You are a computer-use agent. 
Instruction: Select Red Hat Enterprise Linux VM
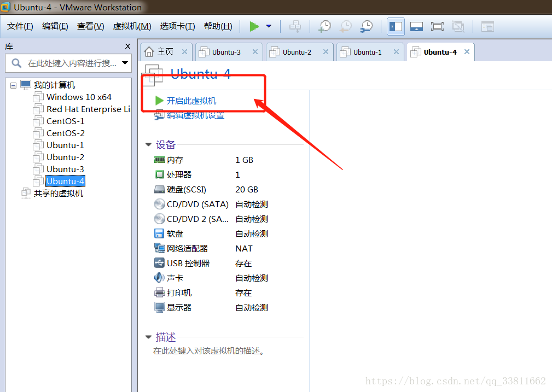coord(88,109)
